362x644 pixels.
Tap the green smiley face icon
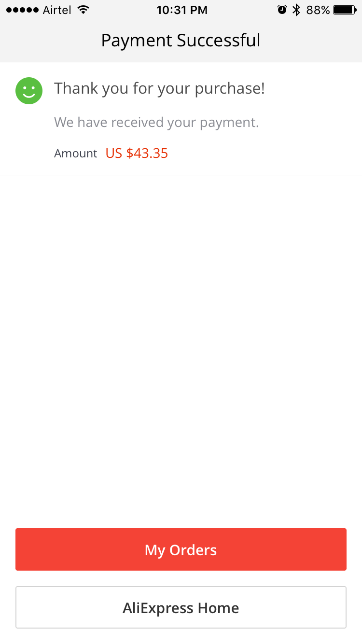29,90
